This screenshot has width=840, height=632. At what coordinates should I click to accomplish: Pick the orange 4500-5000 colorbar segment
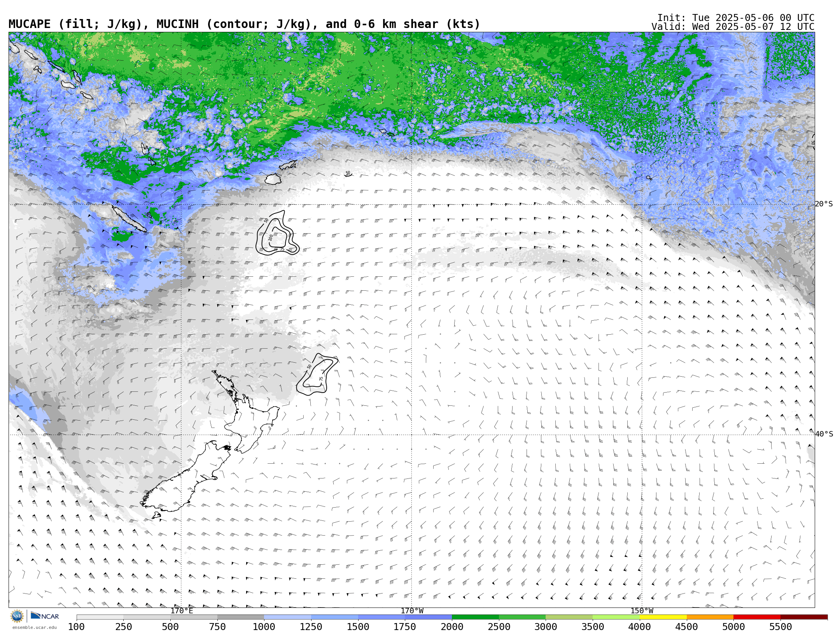[x=710, y=617]
